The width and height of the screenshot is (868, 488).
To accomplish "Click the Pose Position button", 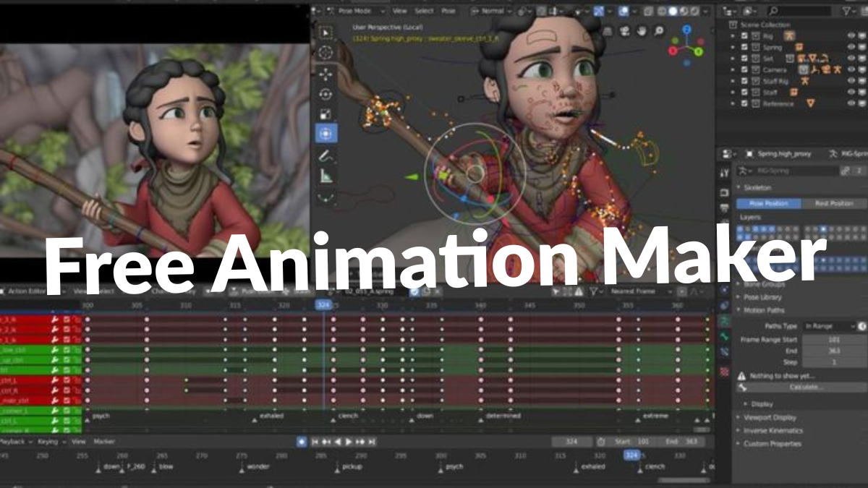I will pyautogui.click(x=770, y=204).
